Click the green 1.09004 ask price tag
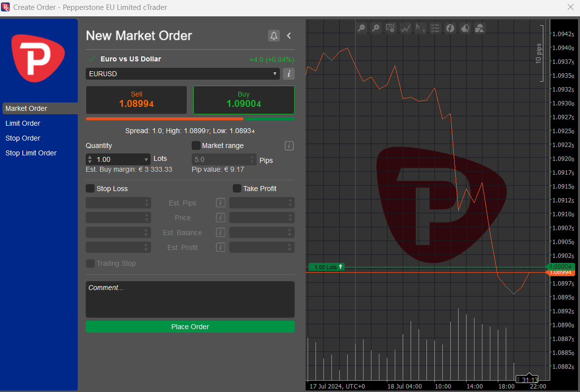580x392 pixels. click(x=561, y=267)
